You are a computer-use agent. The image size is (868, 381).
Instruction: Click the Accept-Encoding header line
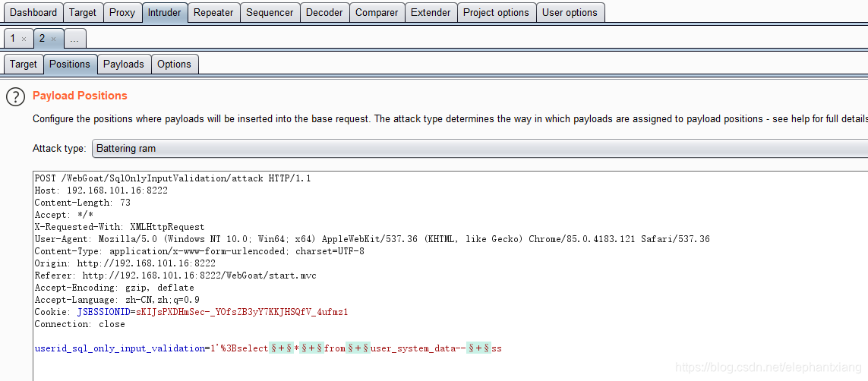(x=114, y=288)
